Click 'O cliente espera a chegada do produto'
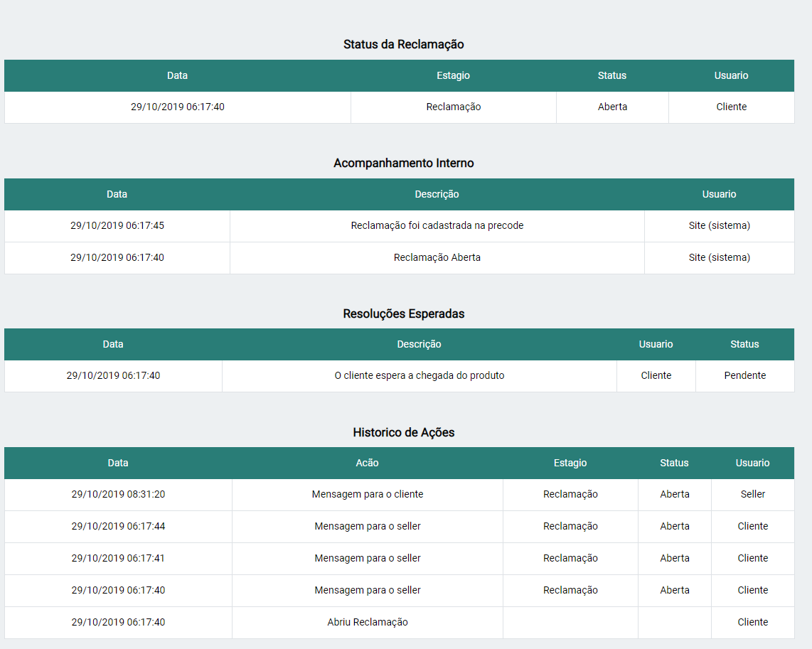Image resolution: width=812 pixels, height=649 pixels. click(420, 376)
